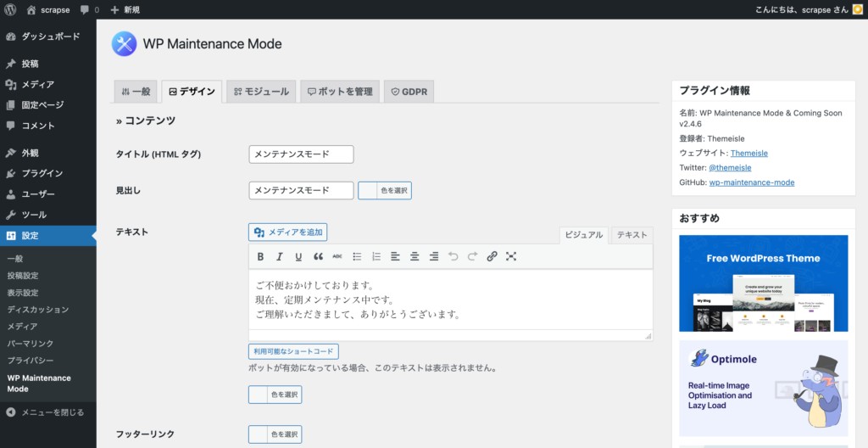Viewport: 868px width, 448px height.
Task: Open the プラグイン menu
Action: pos(48,174)
